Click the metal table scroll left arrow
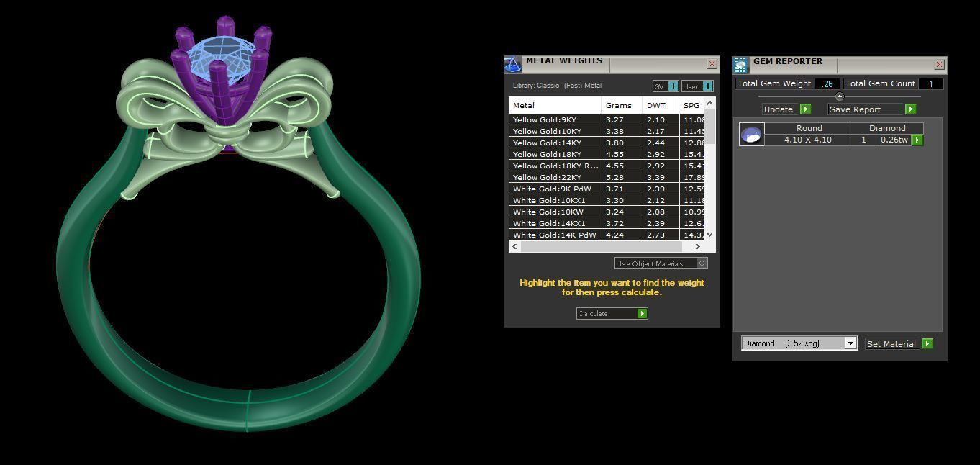Screen dimensions: 980x465 pyautogui.click(x=514, y=246)
